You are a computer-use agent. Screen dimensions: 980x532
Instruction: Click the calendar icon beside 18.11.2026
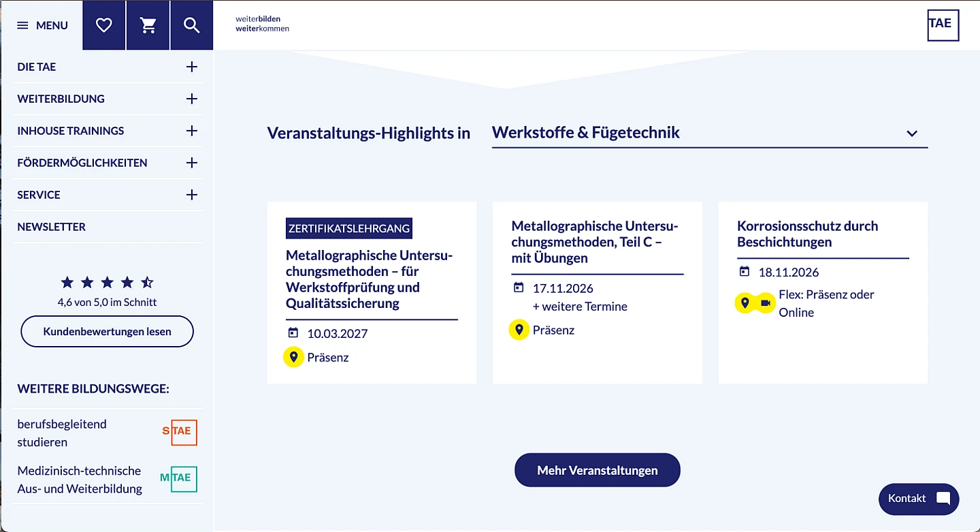point(745,271)
